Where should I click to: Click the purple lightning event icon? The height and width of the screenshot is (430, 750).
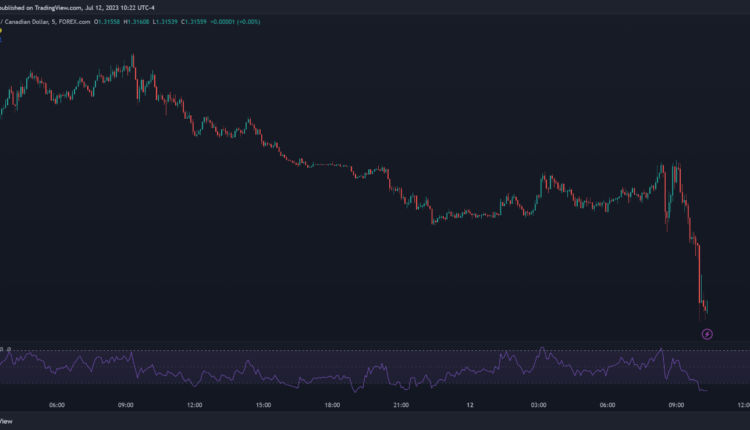click(707, 334)
